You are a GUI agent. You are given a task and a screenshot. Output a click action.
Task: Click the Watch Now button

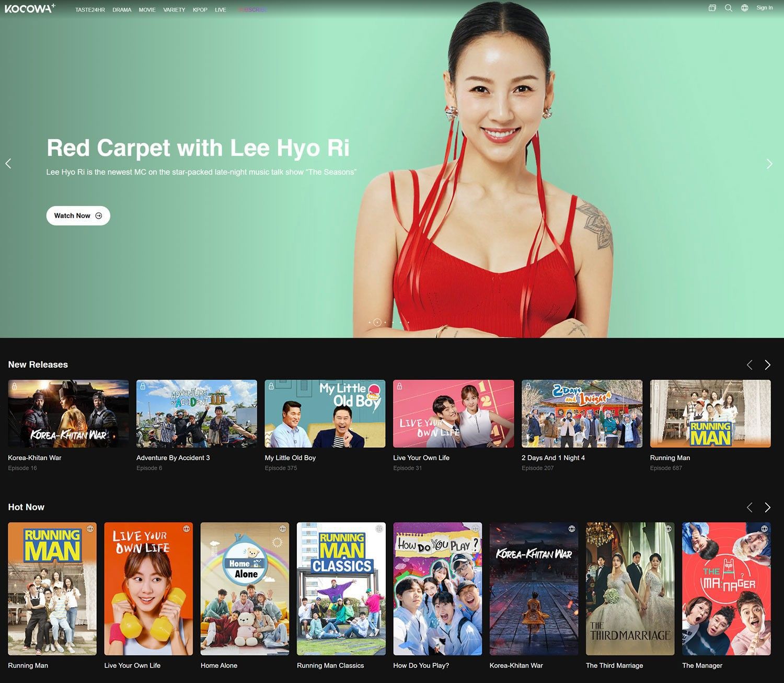[78, 215]
